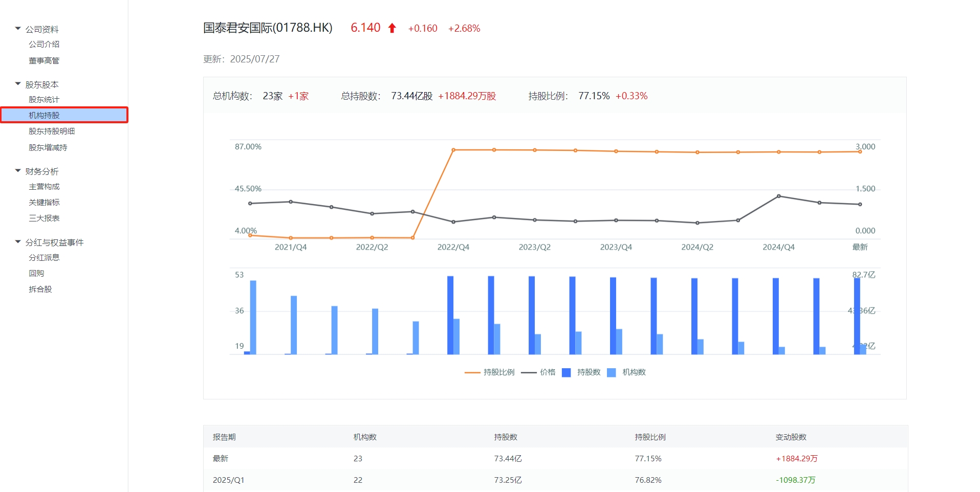Open 股东统计 page
Screen dimensions: 980x492
click(44, 100)
